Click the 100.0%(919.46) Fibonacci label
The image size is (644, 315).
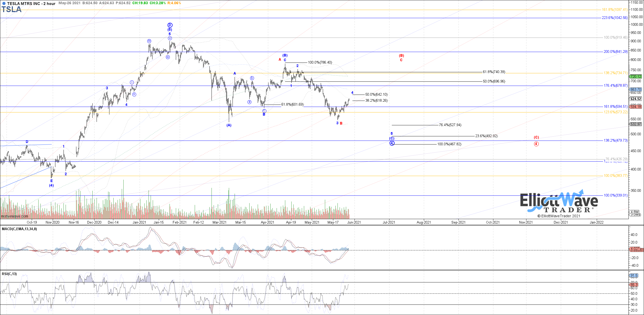click(x=616, y=38)
